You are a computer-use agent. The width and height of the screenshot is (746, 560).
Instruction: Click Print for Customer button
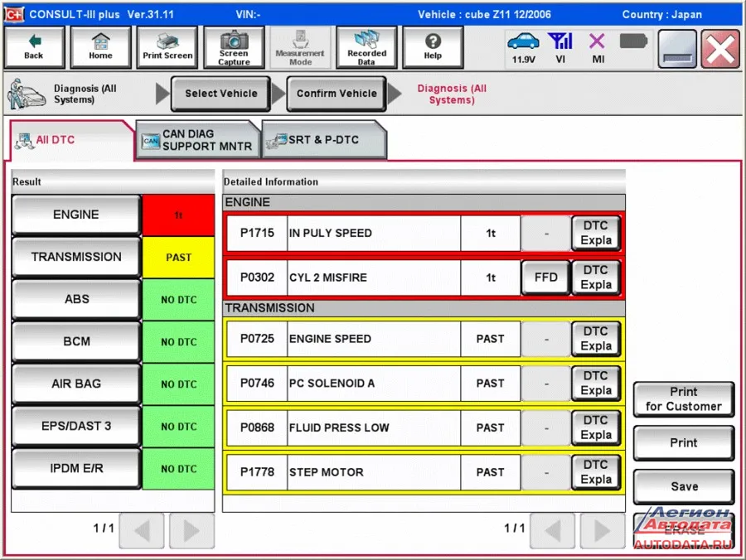[684, 399]
